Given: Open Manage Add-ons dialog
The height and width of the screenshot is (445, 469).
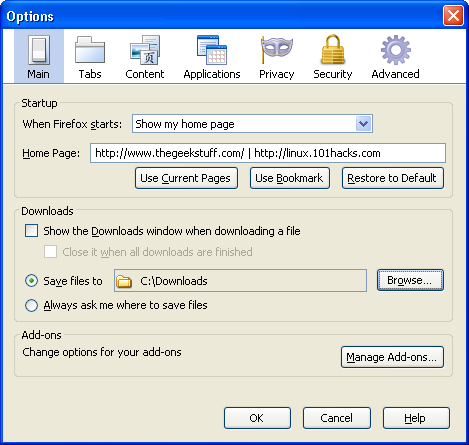Looking at the screenshot, I should point(392,357).
